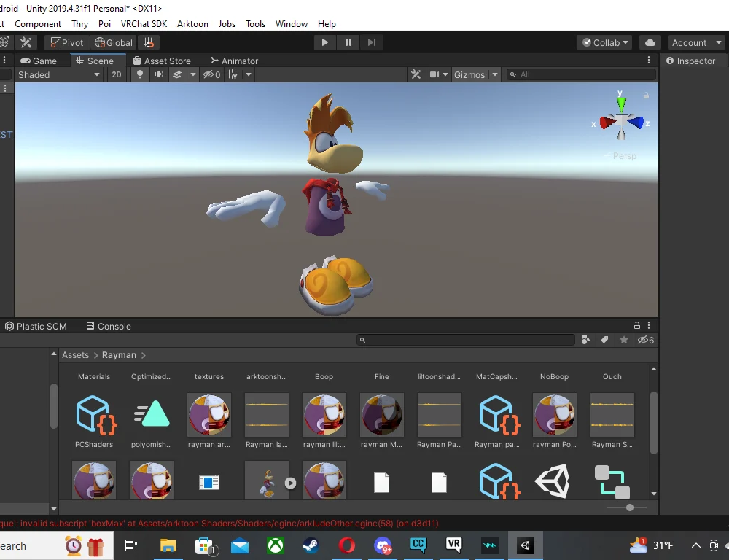Toggle scene lighting in the Scene view toolbar
This screenshot has height=560, width=729.
point(139,74)
